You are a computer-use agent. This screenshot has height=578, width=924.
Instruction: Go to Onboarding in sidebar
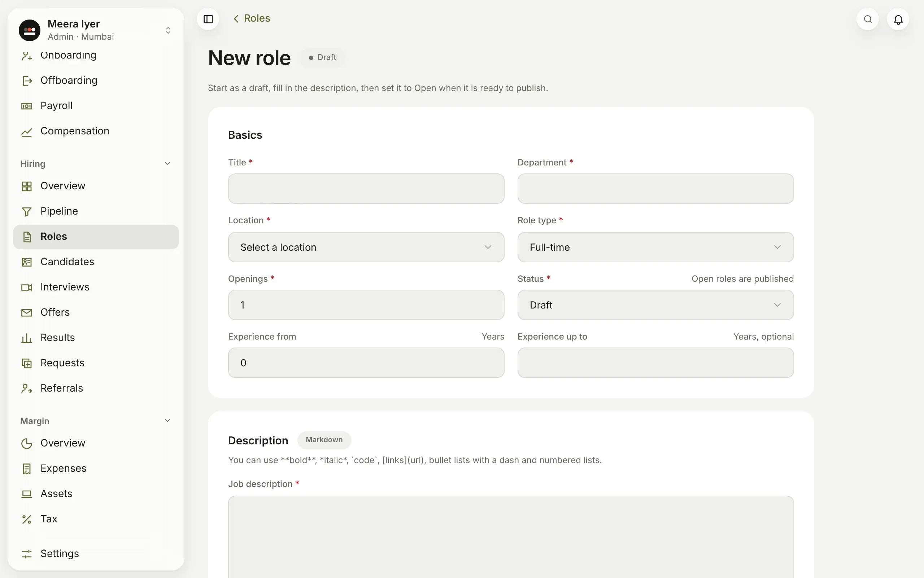(96, 56)
